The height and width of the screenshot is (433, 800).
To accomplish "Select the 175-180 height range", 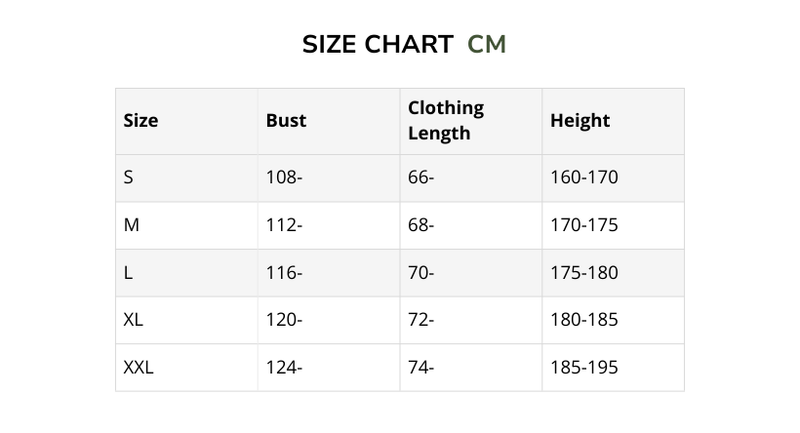I will (x=584, y=273).
